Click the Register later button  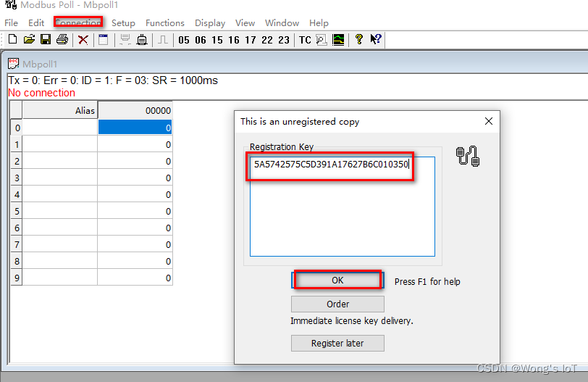click(337, 343)
